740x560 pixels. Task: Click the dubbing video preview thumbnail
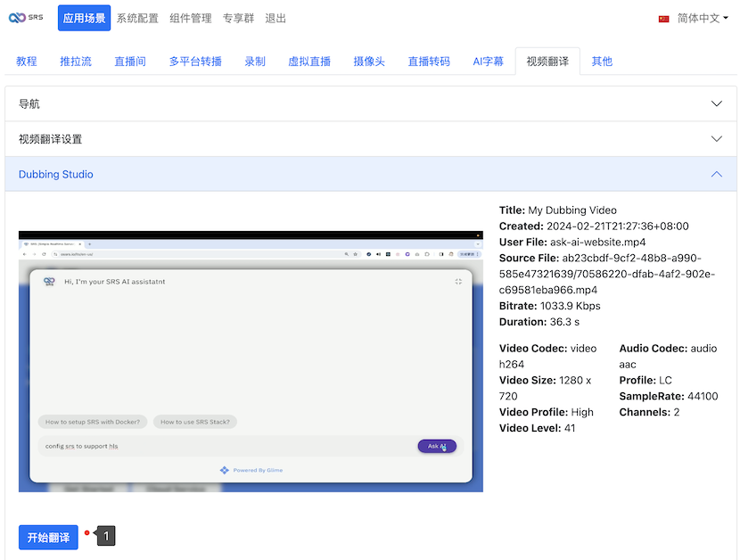pos(251,361)
